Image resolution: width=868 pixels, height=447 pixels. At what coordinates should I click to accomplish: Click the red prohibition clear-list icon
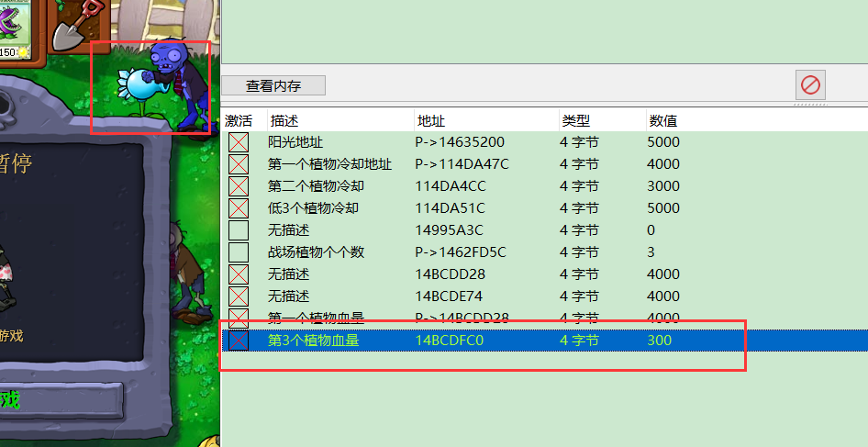pyautogui.click(x=810, y=85)
